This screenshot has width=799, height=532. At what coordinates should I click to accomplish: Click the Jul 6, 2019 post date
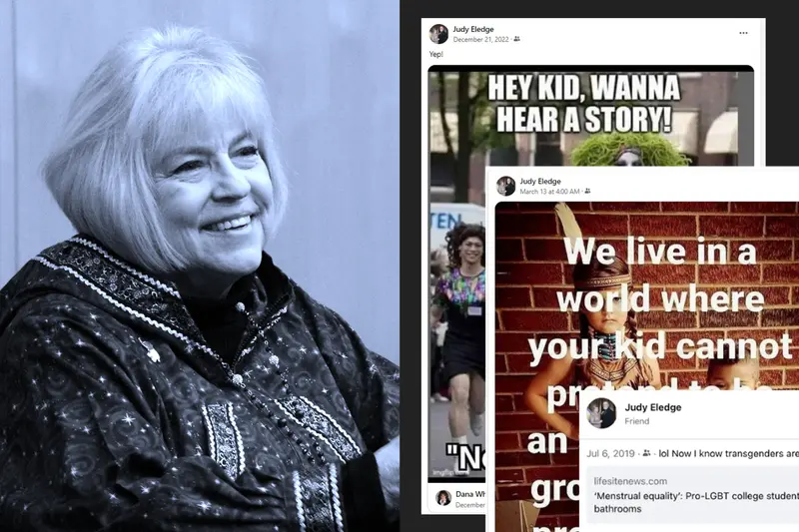click(x=610, y=453)
